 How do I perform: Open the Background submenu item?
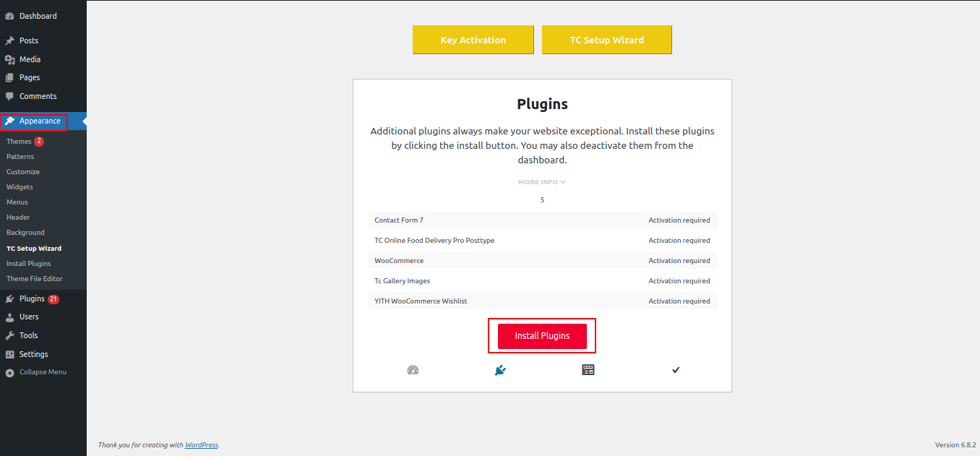(x=25, y=233)
